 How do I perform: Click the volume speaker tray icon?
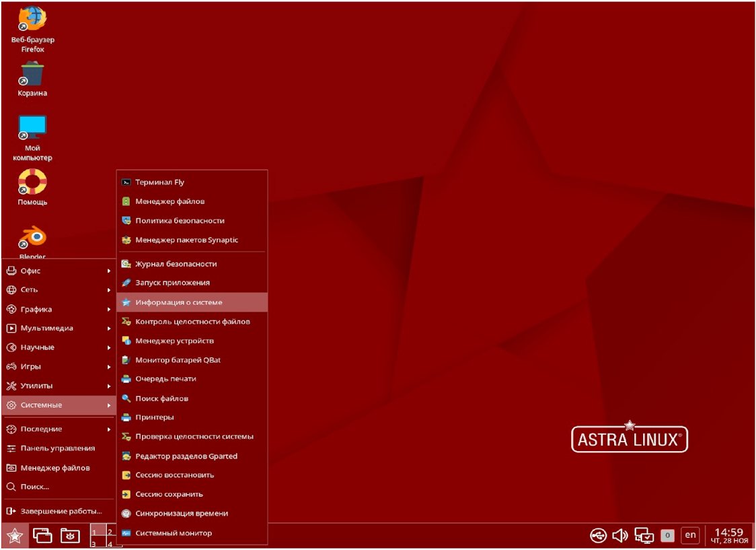619,536
